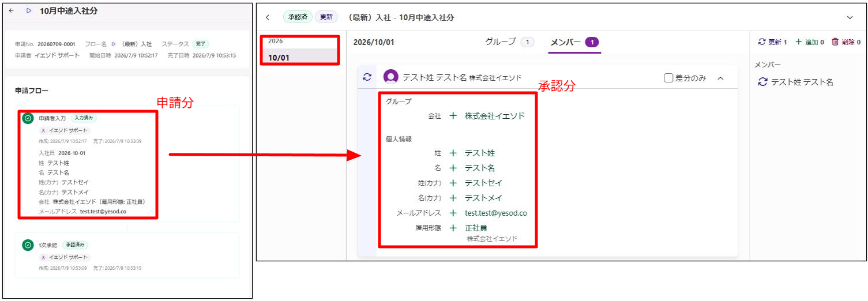The image size is (868, 301).
Task: Click the 更新 1 refresh counter icon
Action: [762, 42]
